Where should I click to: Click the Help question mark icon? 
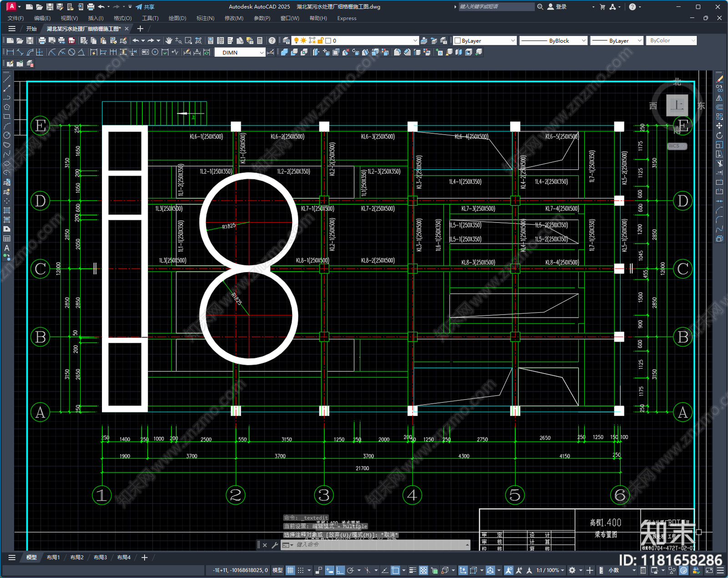point(272,41)
